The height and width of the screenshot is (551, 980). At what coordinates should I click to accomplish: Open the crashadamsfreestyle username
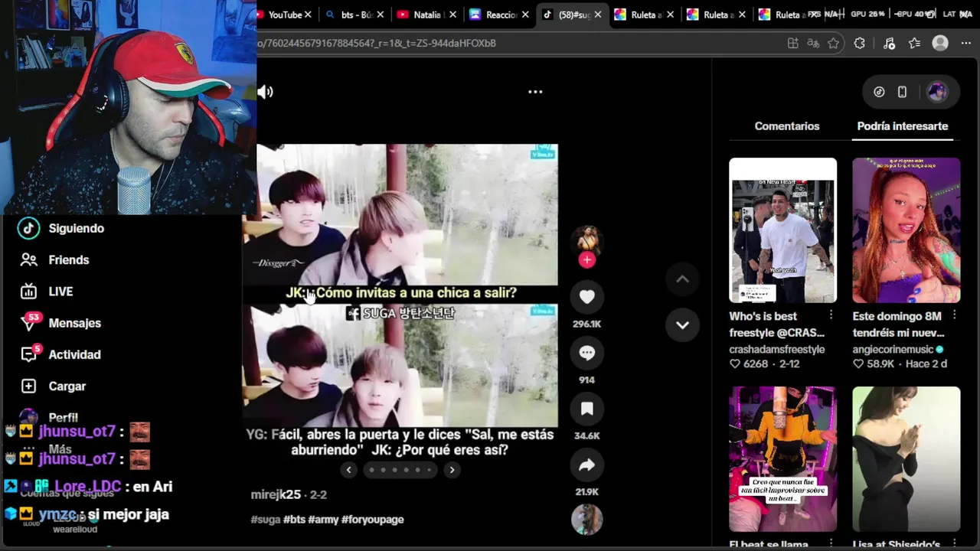tap(777, 349)
